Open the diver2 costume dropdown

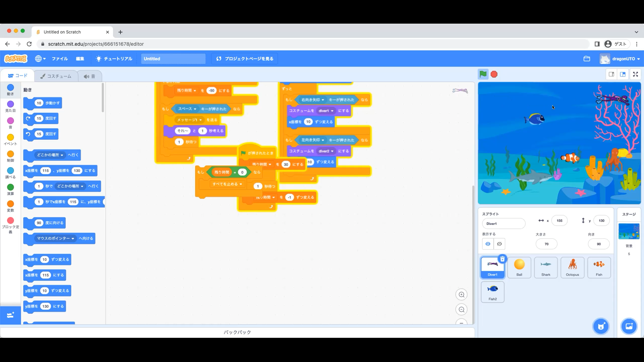tap(326, 151)
